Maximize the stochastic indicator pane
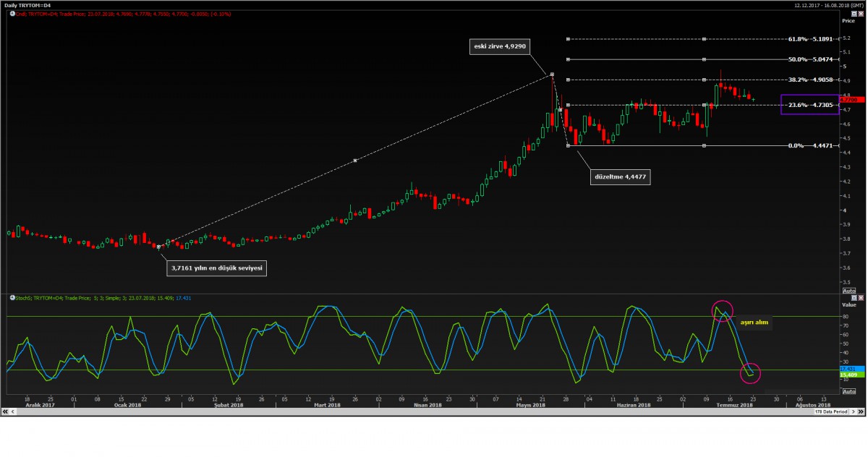The image size is (868, 457). (x=854, y=298)
